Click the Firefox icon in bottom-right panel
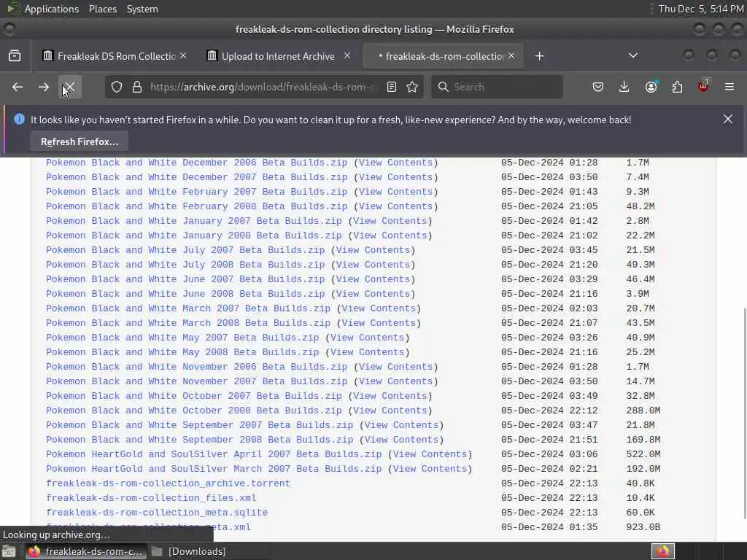 663,551
